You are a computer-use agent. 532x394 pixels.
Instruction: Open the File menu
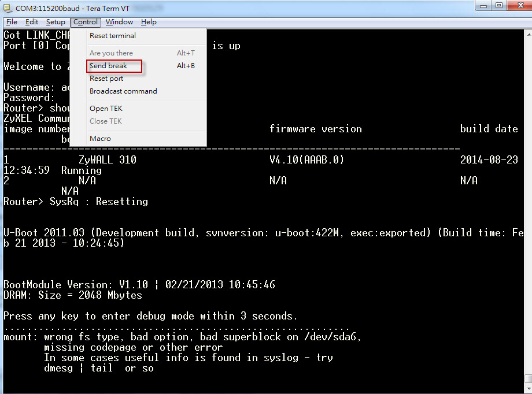(x=12, y=22)
